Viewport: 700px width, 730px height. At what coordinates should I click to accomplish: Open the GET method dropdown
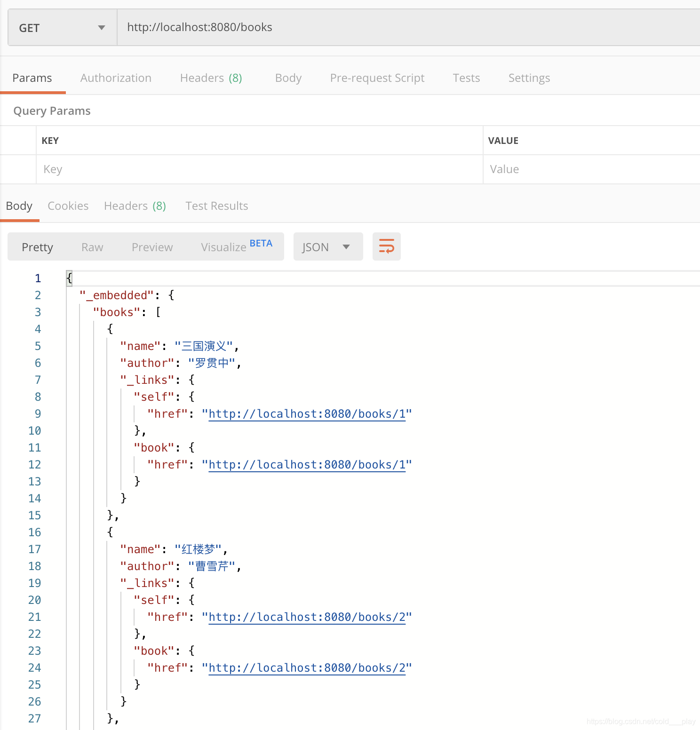point(63,28)
